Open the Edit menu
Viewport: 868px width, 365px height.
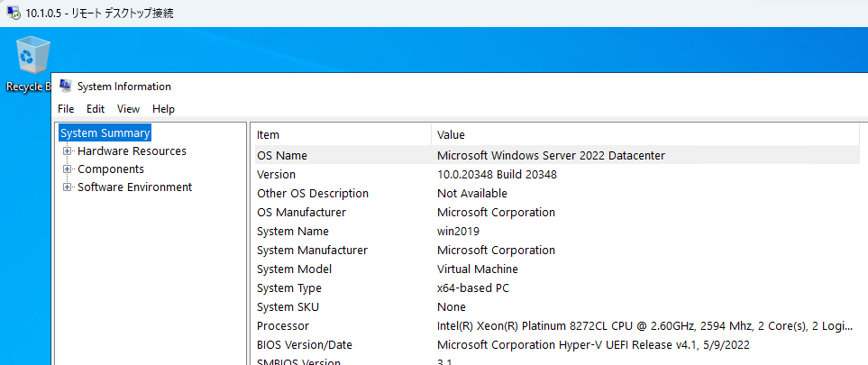[96, 109]
